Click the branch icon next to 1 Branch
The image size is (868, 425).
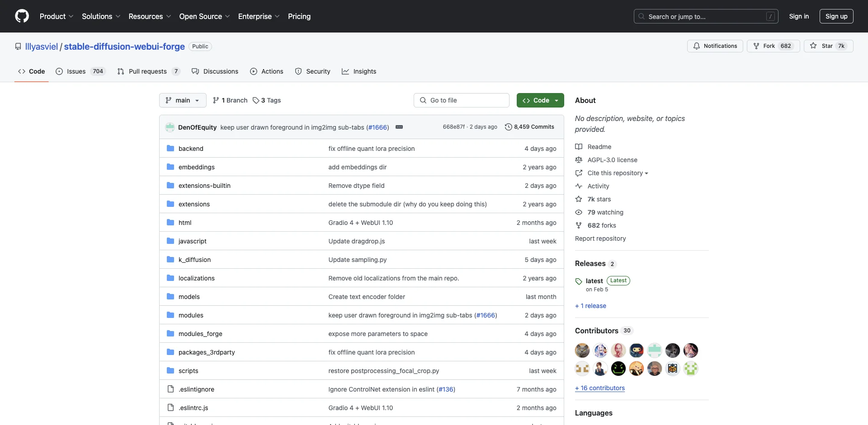[x=216, y=100]
